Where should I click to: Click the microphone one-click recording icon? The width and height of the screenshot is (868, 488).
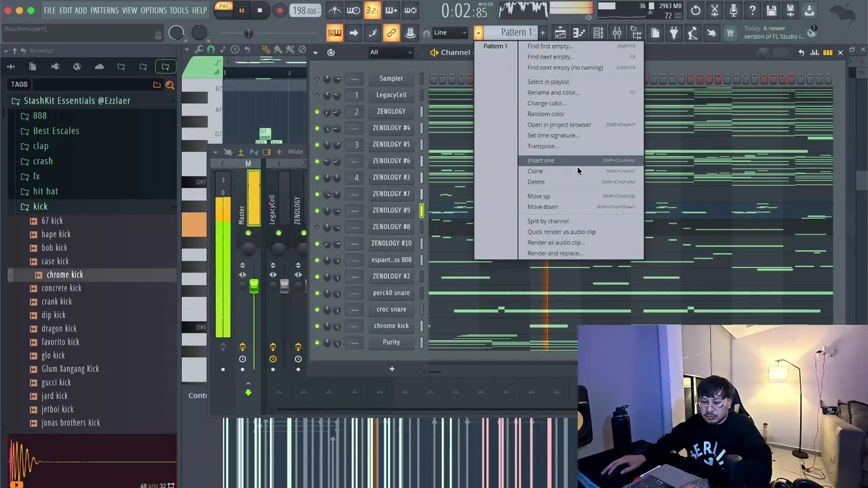734,11
